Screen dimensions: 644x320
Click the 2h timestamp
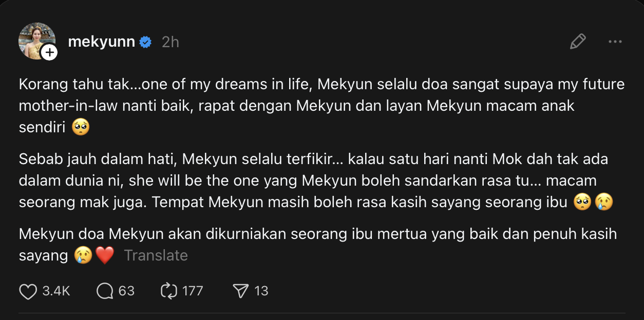click(171, 42)
